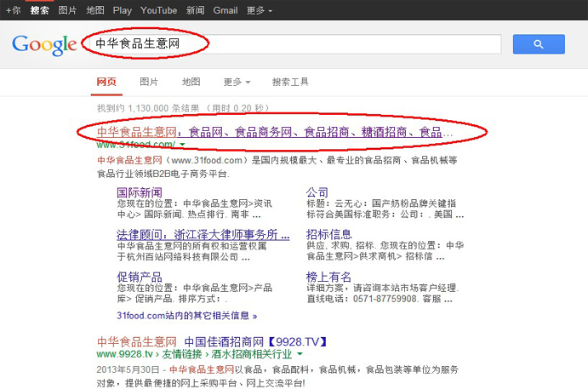The width and height of the screenshot is (588, 389).
Task: Expand the green arrow after the 9928.tv breadcrumb
Action: (x=300, y=354)
